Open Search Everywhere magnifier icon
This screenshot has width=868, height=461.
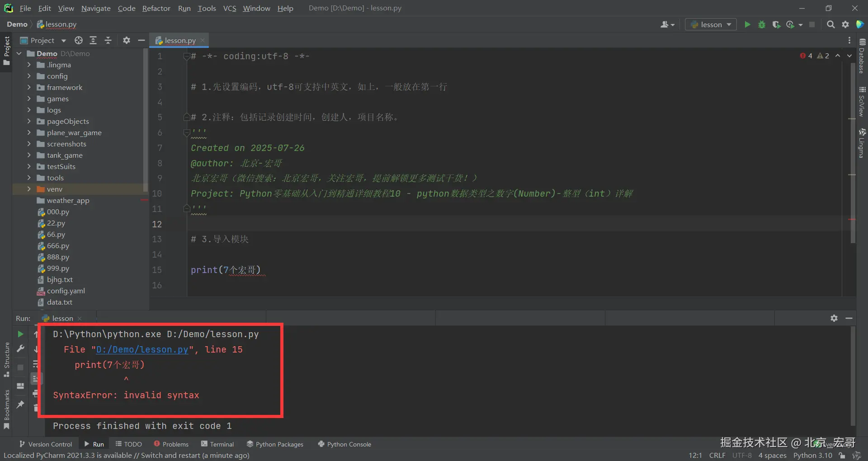[x=830, y=24]
